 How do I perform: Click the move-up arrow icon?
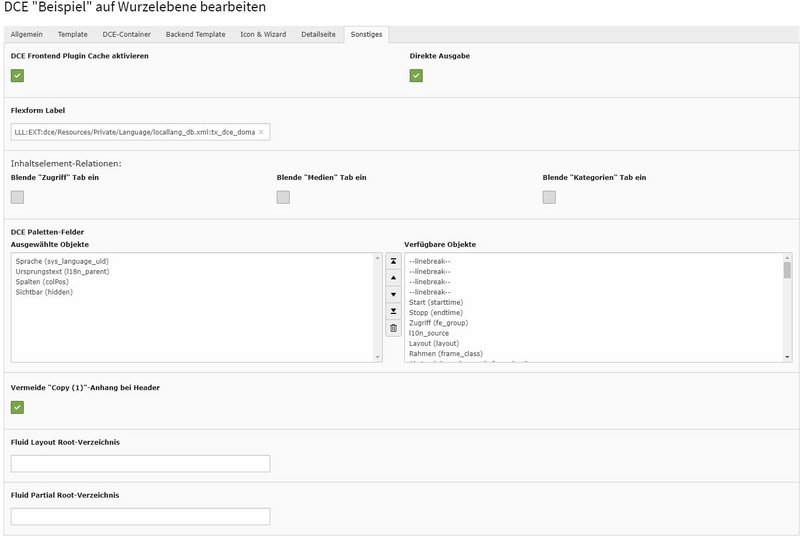tap(393, 277)
